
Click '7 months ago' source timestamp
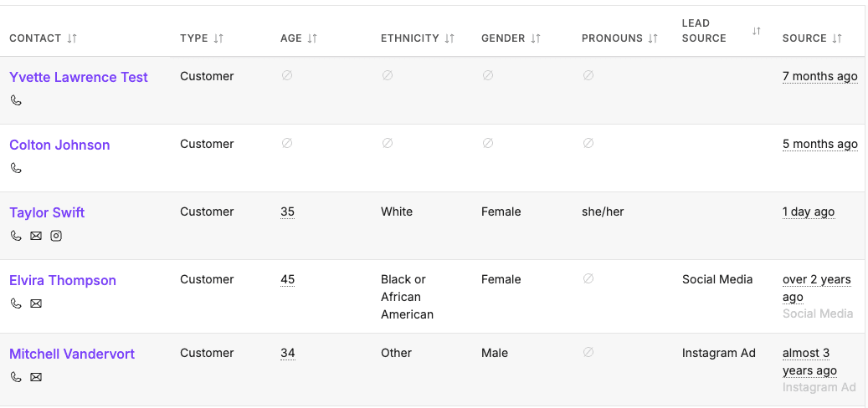pos(819,76)
